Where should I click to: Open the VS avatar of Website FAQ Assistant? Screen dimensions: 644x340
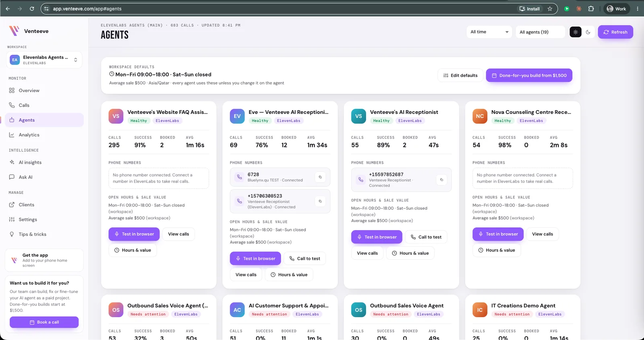[116, 116]
